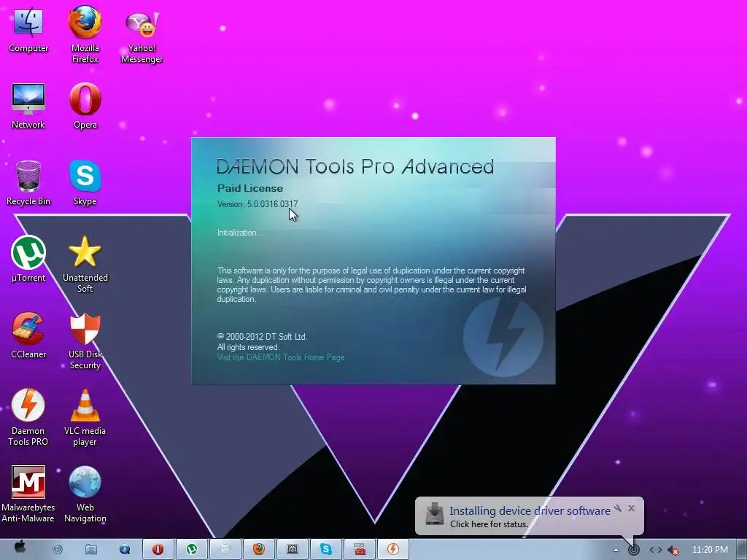Launch VLC media player from the desktop
747x560 pixels.
pyautogui.click(x=85, y=418)
